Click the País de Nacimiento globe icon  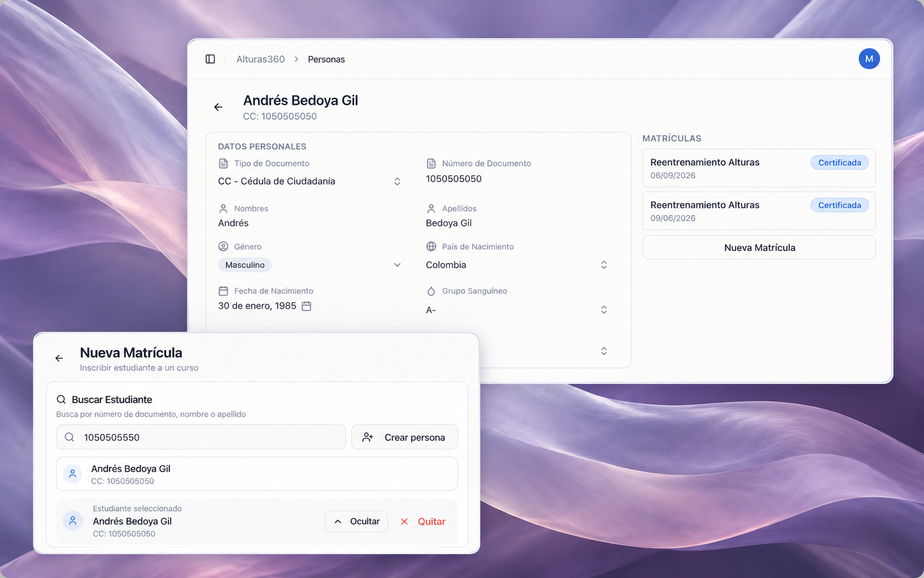[431, 246]
